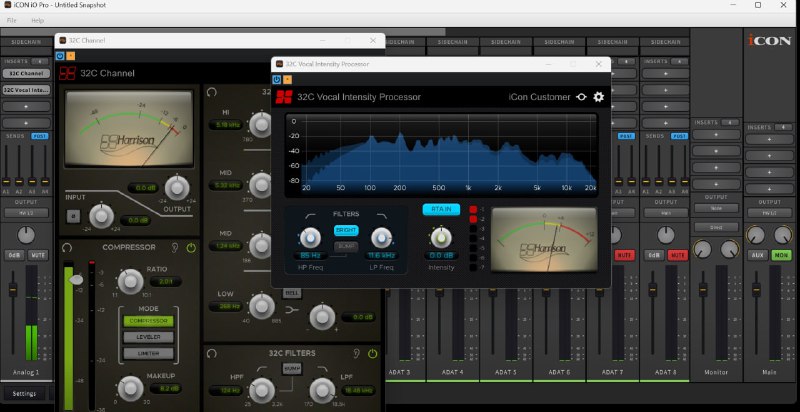Toggle the BUMP button in the Vocal Intensity Processor
The image size is (800, 412).
[x=346, y=247]
